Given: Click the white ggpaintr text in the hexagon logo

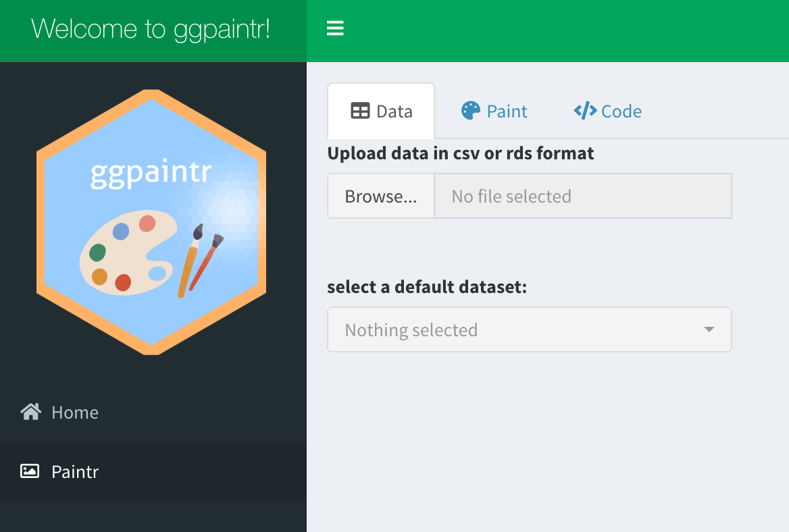Looking at the screenshot, I should tap(151, 174).
